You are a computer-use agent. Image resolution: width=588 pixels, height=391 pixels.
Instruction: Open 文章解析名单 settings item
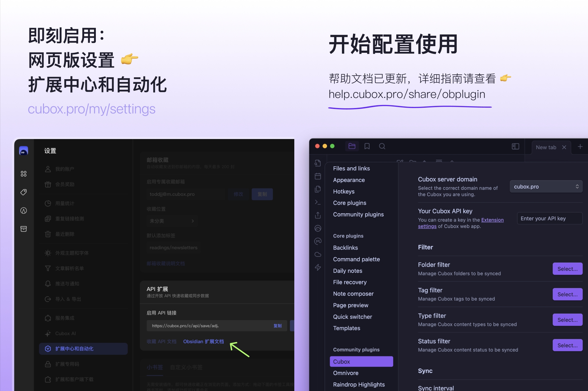click(x=84, y=269)
